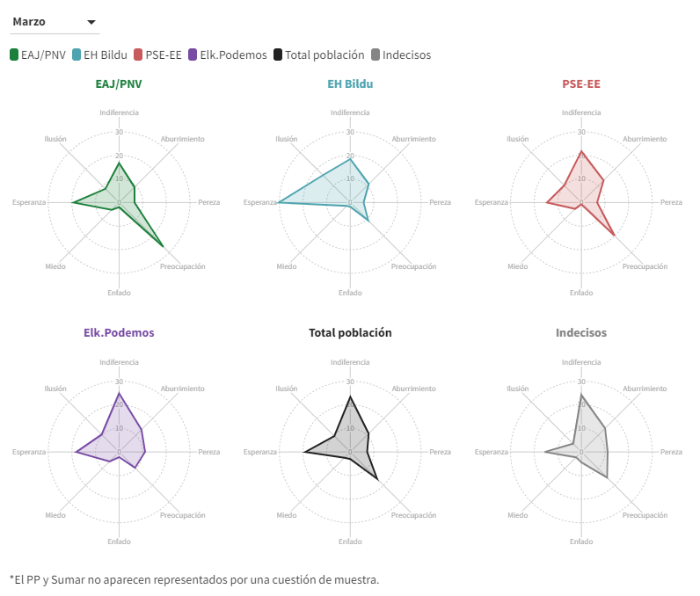Click Preocupación axis label in EAJ/PNV chart
700x596 pixels.
click(182, 266)
